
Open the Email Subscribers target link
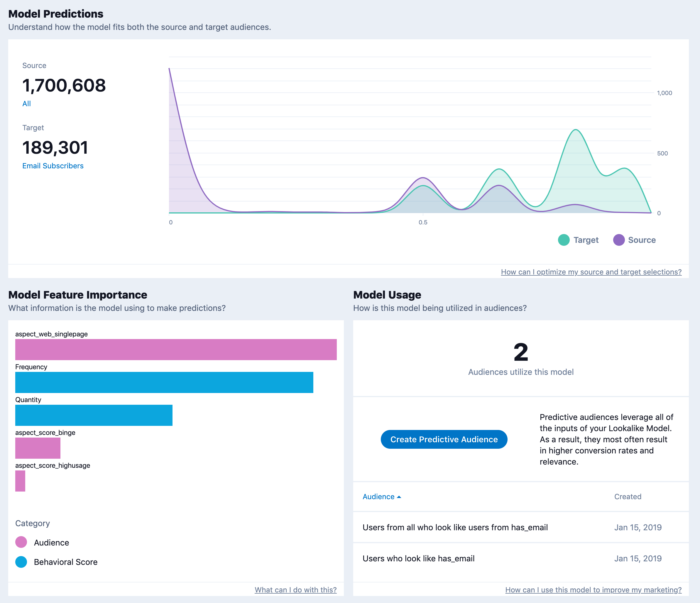coord(53,166)
